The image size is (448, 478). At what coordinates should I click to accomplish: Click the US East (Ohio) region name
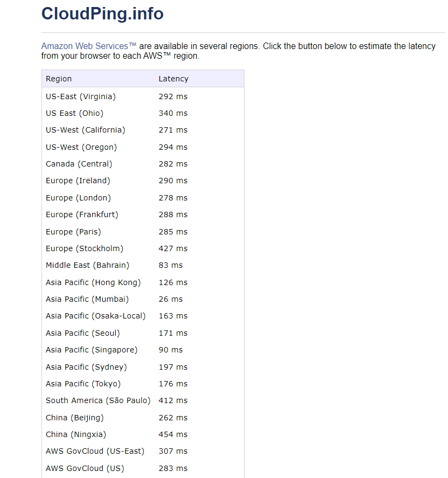[x=74, y=113]
